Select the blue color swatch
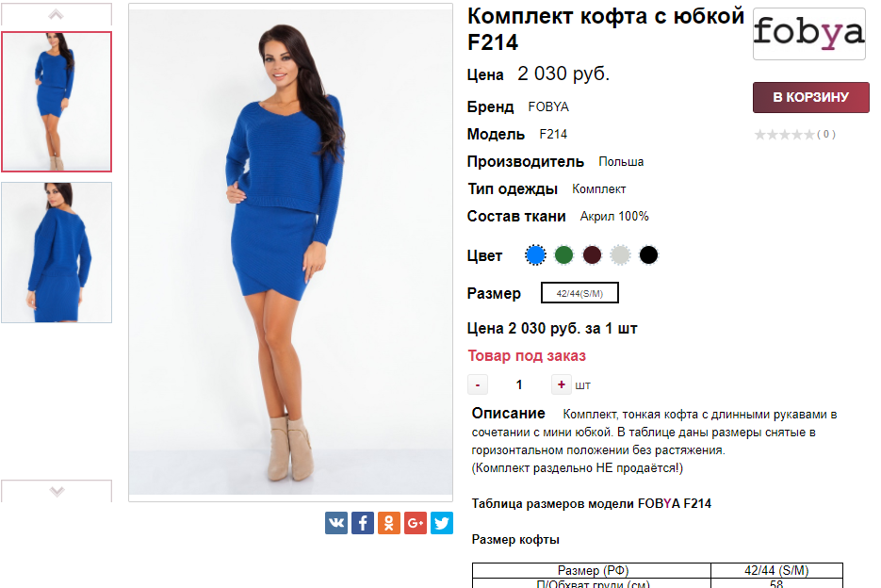881x588 pixels. (535, 255)
